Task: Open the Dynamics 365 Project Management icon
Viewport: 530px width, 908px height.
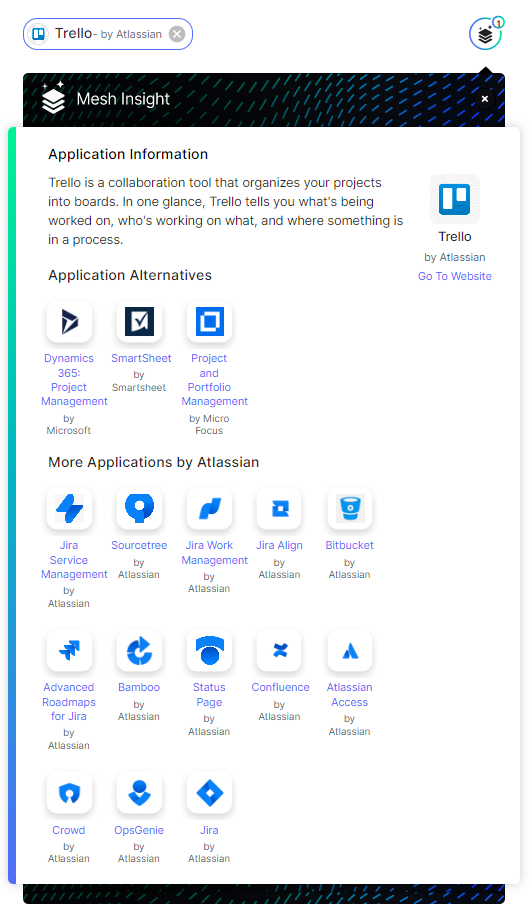Action: pos(70,321)
